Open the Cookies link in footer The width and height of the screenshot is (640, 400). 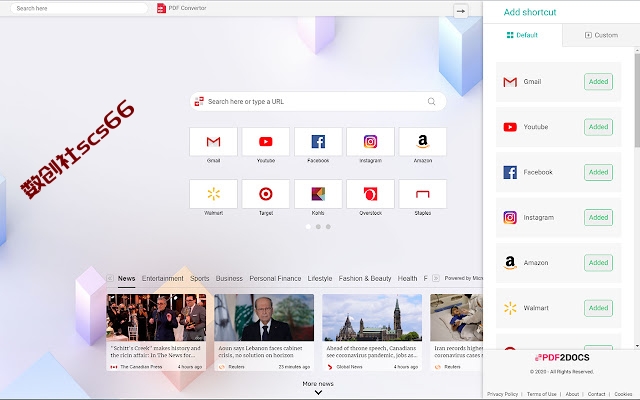click(623, 394)
